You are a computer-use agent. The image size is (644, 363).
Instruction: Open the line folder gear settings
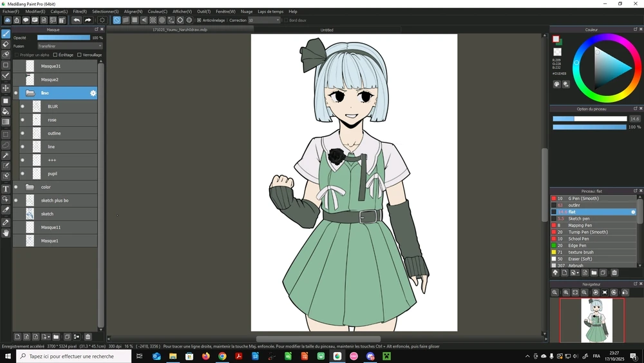93,93
